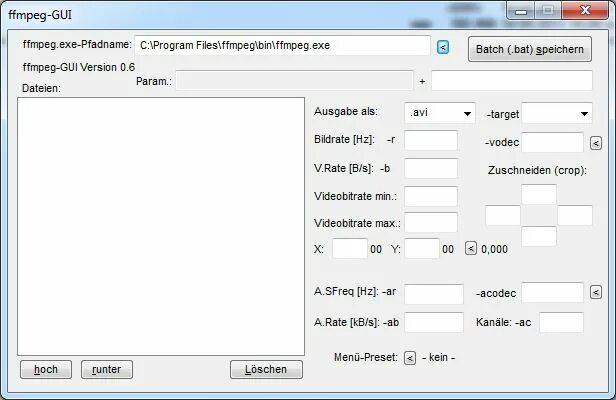
Task: Click the Y: height input field
Action: [x=422, y=248]
